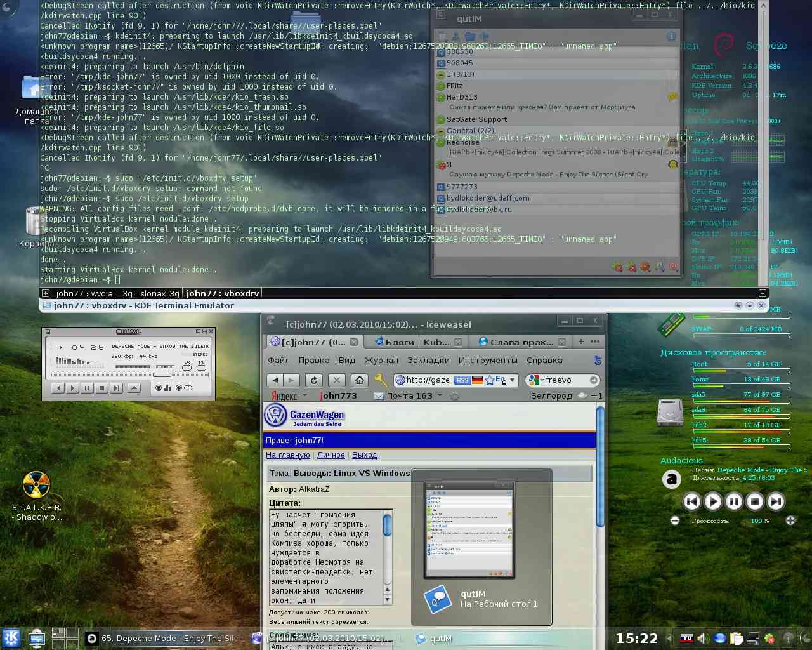Viewport: 812px width, 650px height.
Task: Open the Charcoal player menu icon
Action: pyautogui.click(x=49, y=331)
